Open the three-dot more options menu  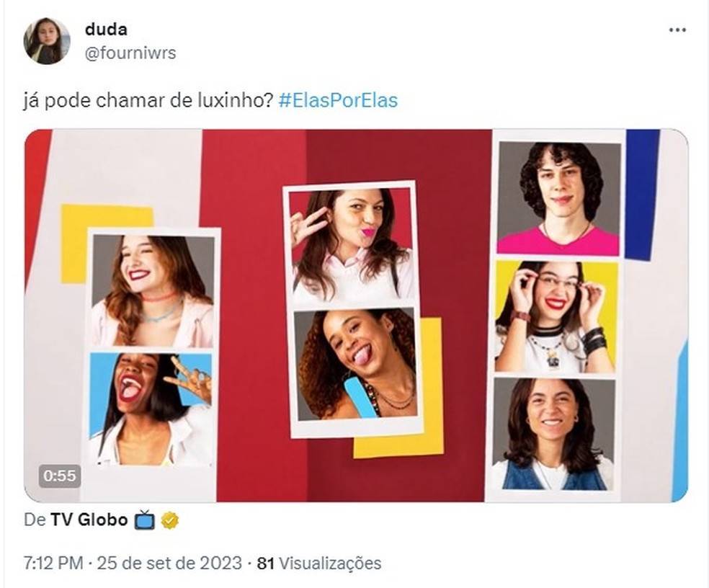pyautogui.click(x=677, y=30)
